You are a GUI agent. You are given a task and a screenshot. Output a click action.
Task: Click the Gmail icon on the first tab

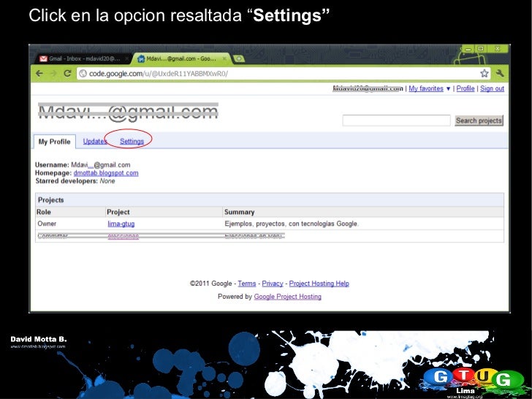pos(43,58)
